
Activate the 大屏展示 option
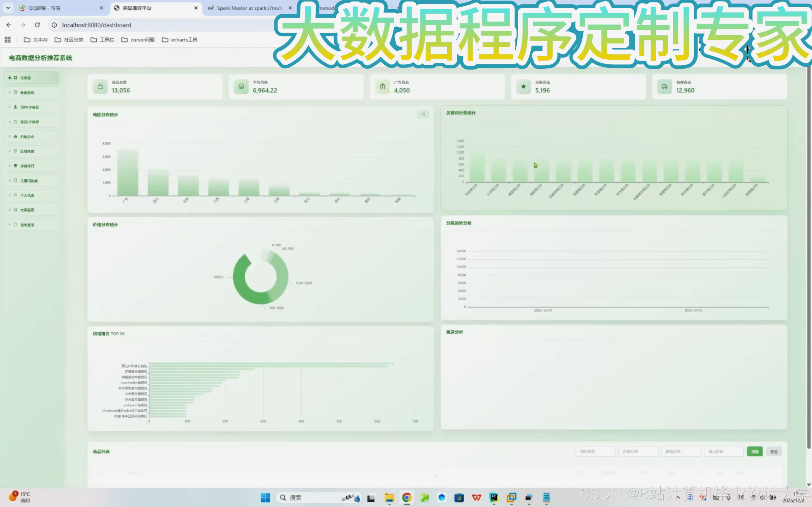click(x=28, y=209)
